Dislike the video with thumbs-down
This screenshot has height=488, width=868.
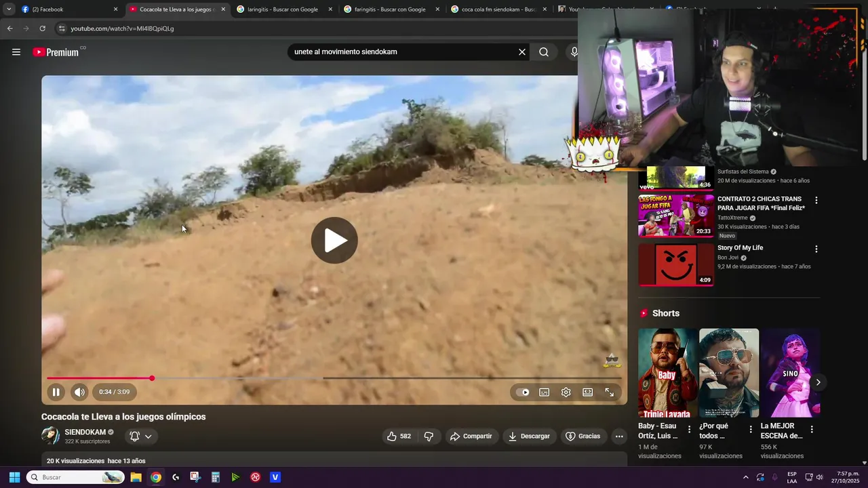click(429, 436)
